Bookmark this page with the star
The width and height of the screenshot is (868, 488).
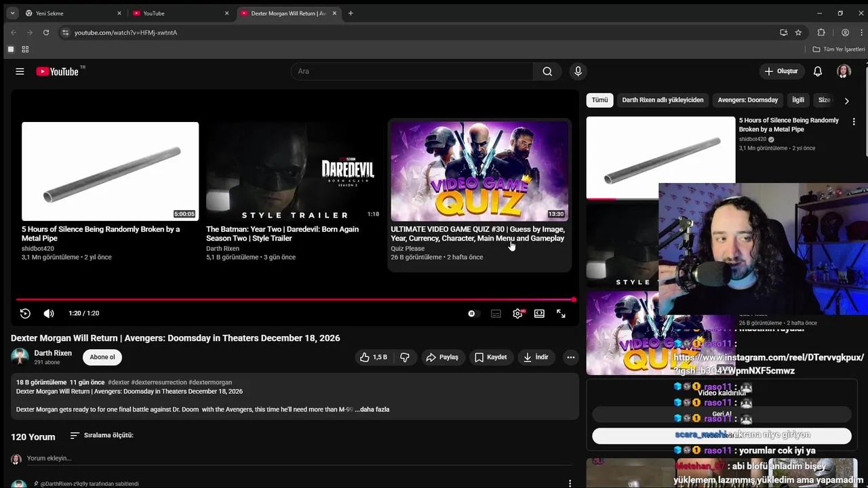coord(798,33)
